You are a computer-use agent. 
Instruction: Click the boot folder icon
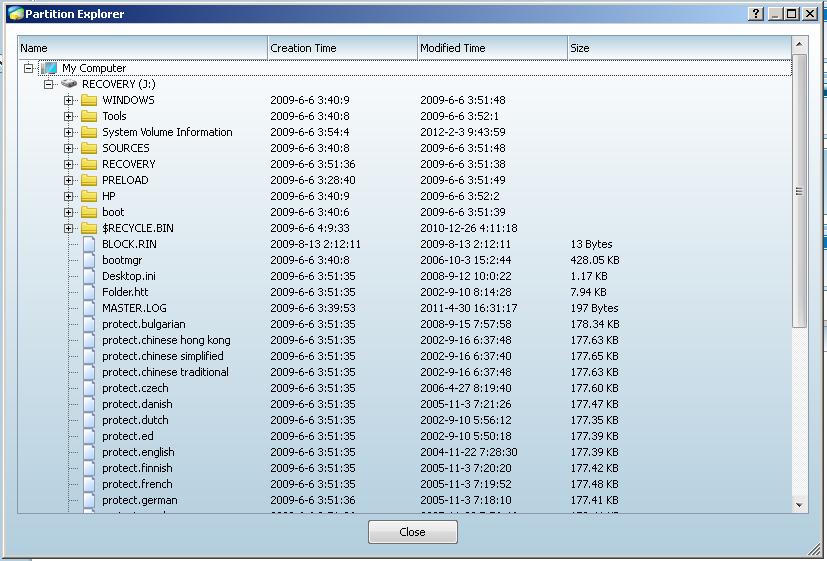[x=89, y=212]
